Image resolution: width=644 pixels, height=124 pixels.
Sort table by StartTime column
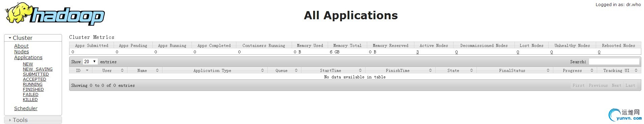point(333,70)
